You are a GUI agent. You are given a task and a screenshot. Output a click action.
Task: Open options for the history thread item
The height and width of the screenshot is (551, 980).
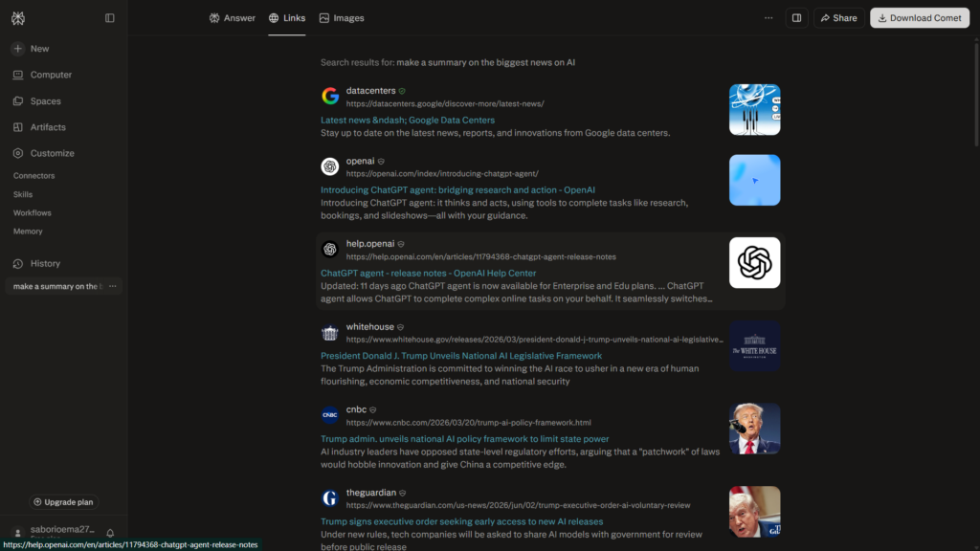(x=113, y=287)
